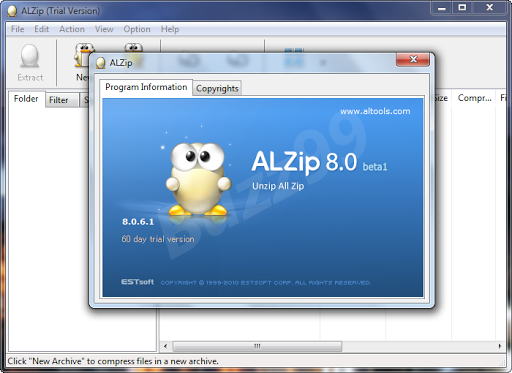Viewport: 512px width, 373px height.
Task: Click the 8.0.6.1 version number text
Action: 138,222
